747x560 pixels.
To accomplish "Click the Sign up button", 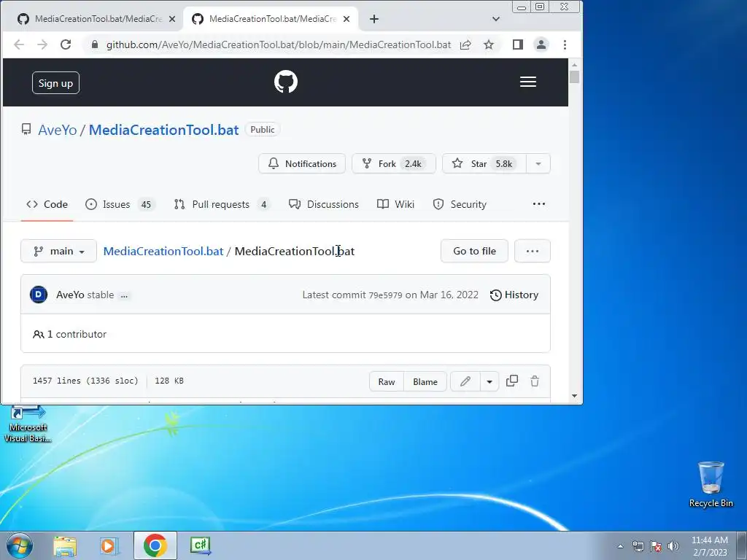I will tap(55, 83).
